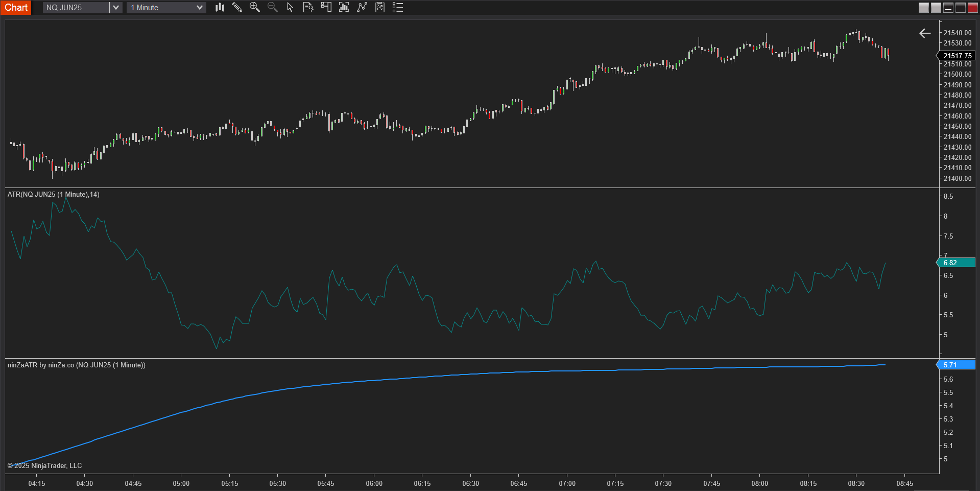Open the Strategies icon
Screen dimensions: 980x491
pos(380,7)
